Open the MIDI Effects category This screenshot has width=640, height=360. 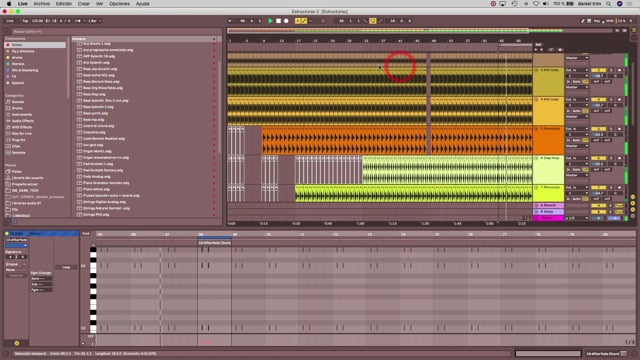(22, 127)
